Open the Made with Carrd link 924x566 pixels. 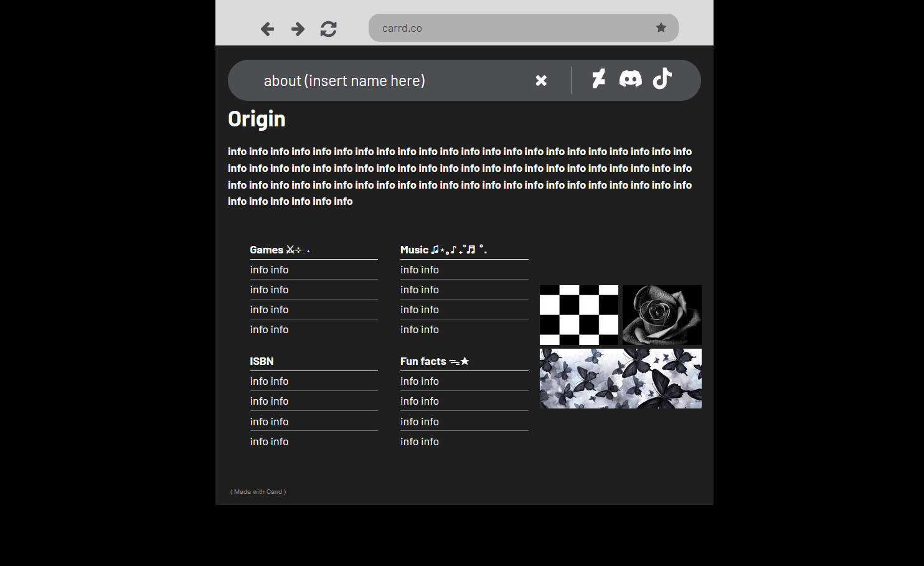(x=257, y=491)
